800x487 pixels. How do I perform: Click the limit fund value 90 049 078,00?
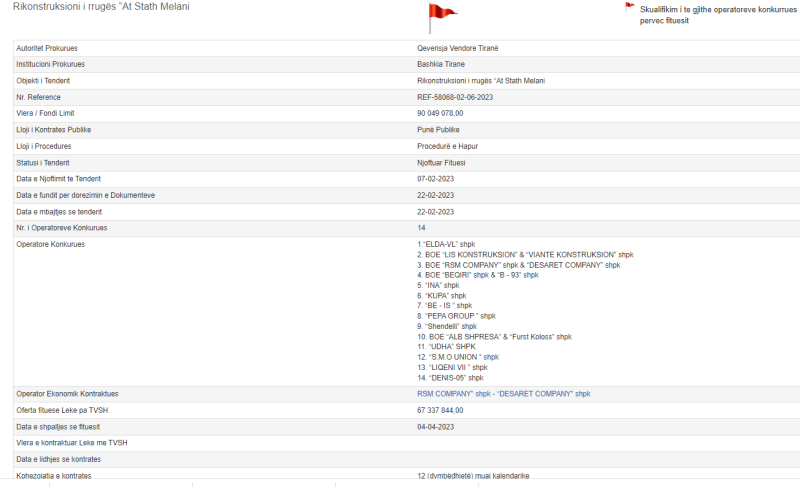tap(440, 114)
